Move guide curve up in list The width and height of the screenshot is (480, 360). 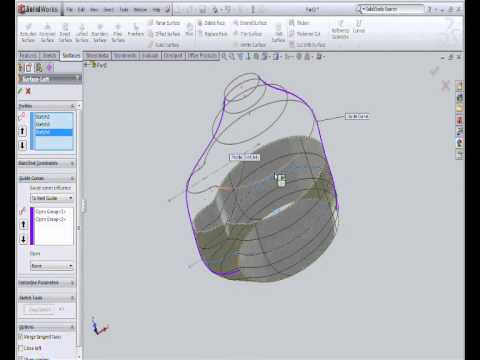coord(23,224)
